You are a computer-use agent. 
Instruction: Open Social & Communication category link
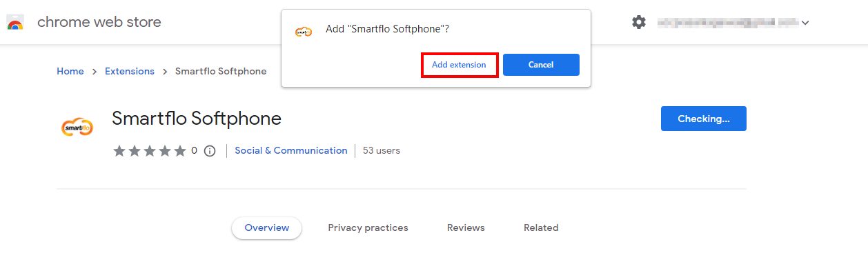coord(291,151)
